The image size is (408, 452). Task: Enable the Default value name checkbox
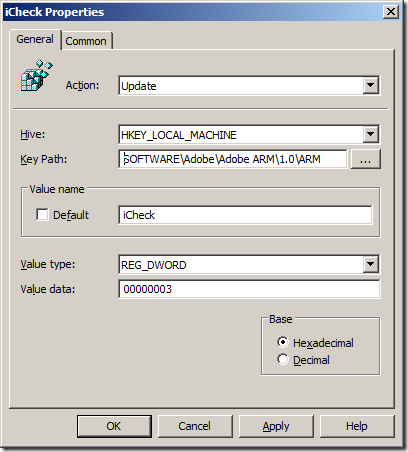point(42,215)
